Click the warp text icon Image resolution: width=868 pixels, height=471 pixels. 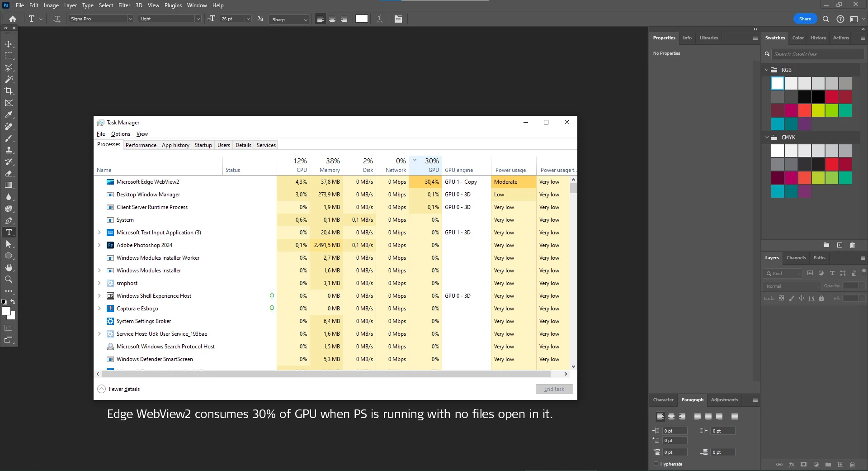click(380, 19)
